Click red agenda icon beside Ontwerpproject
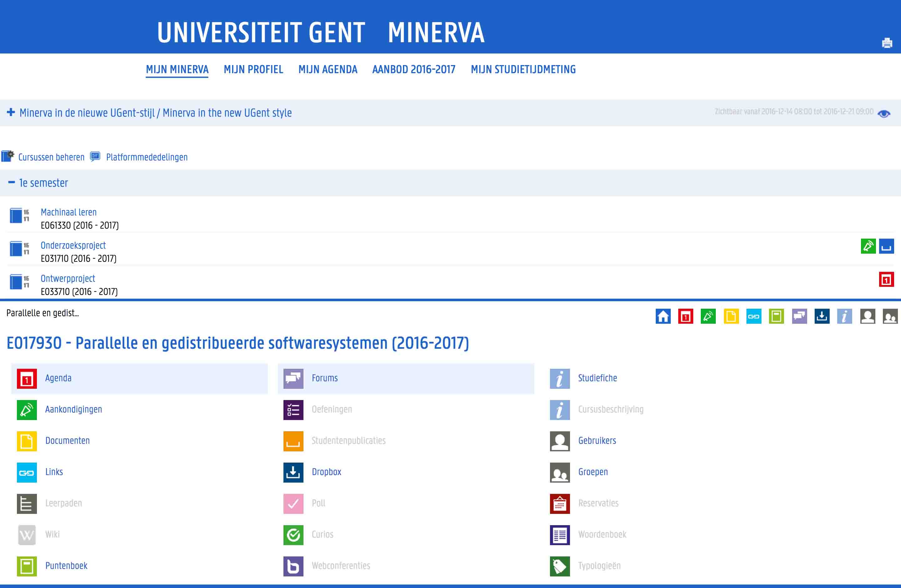This screenshot has height=588, width=901. 886,280
